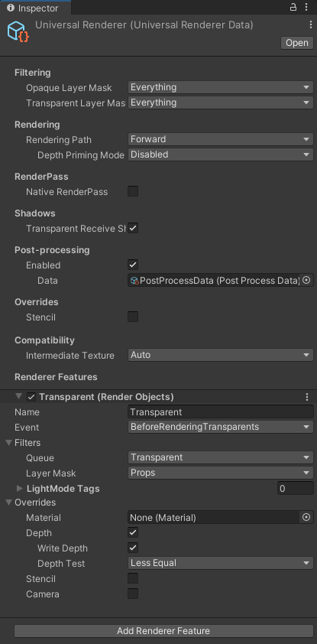This screenshot has width=317, height=644.
Task: Toggle the Inspector lock icon
Action: tap(293, 7)
